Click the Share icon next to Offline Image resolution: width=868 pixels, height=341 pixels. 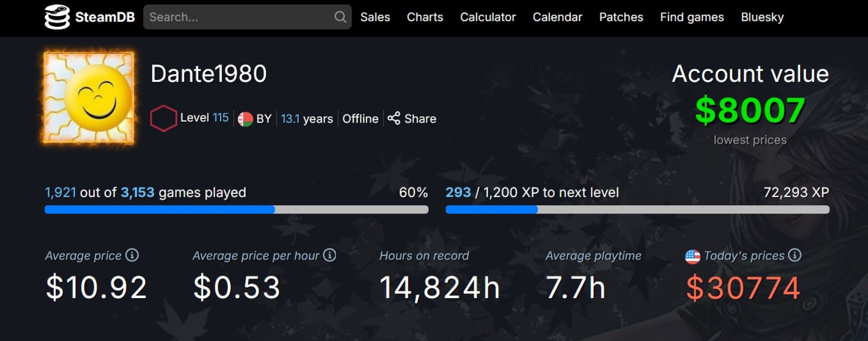pyautogui.click(x=394, y=118)
